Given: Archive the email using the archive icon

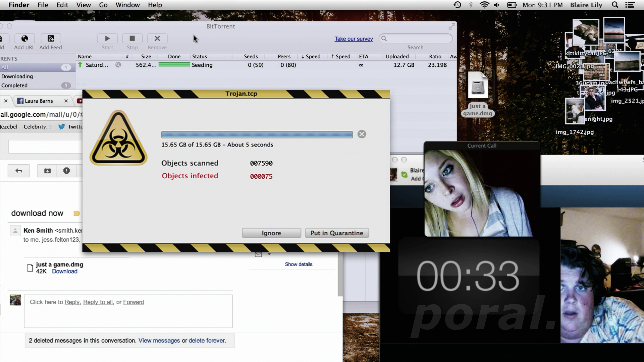Looking at the screenshot, I should [48, 171].
